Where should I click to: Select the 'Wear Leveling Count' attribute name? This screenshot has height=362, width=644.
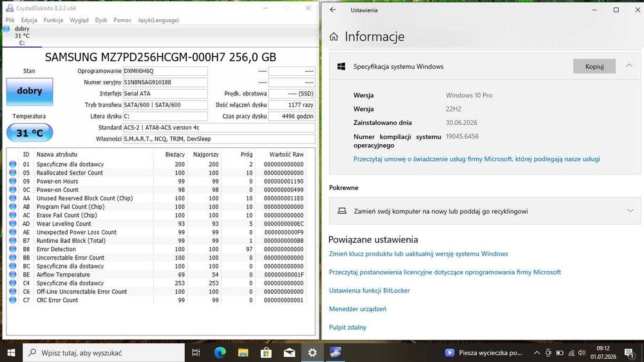click(x=64, y=224)
